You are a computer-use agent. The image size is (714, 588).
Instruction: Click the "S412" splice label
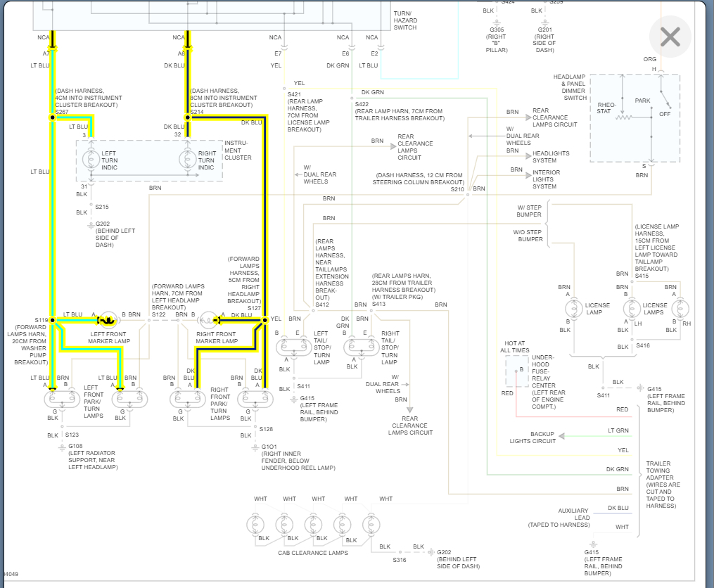coord(322,305)
